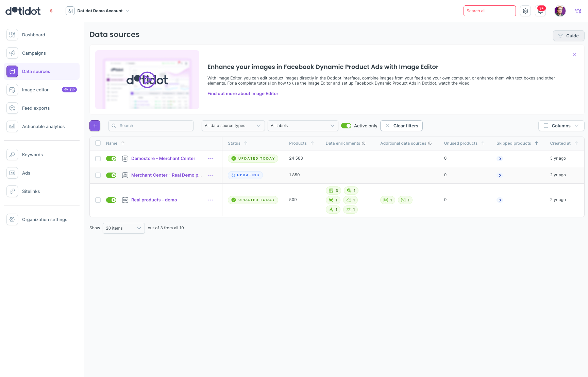
Task: Open three-dot menu for Real products - demo
Action: click(211, 200)
